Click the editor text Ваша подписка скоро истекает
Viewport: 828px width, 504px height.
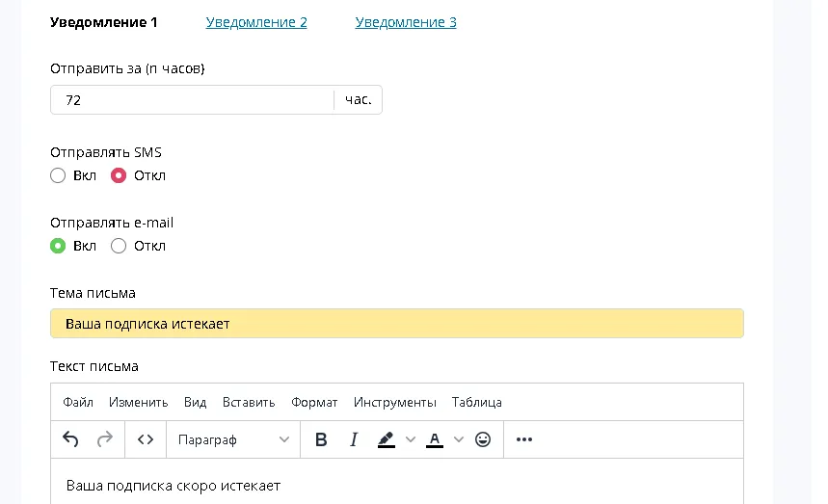[174, 486]
